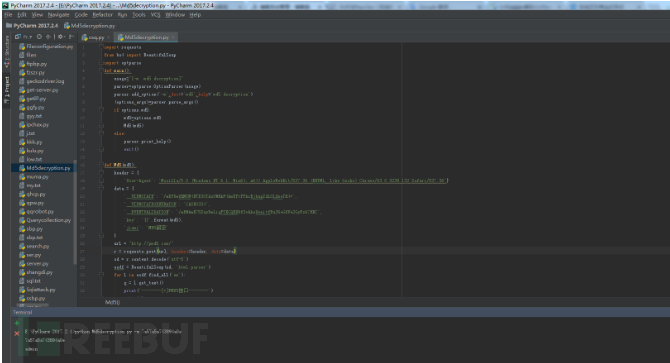Viewport: 670px width, 363px height.
Task: Click Python icon beside Querycollection.py
Action: [22, 220]
